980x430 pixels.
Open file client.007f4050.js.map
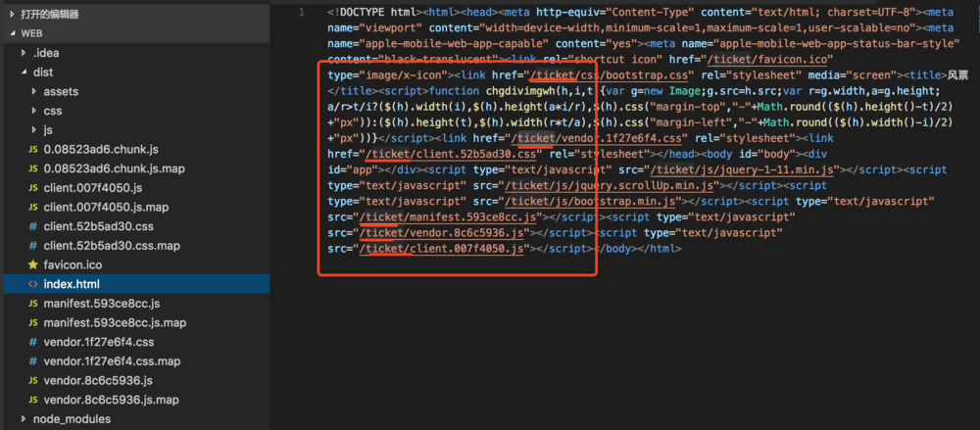click(106, 207)
